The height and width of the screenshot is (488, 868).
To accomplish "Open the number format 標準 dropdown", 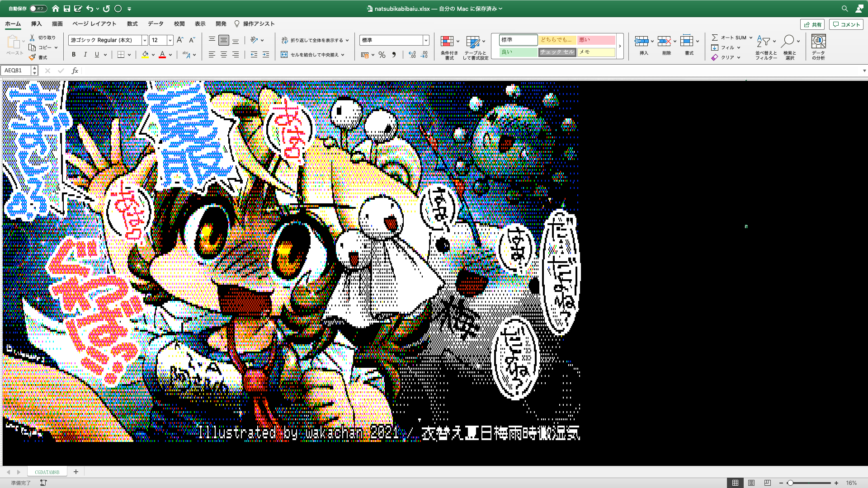I will pyautogui.click(x=426, y=40).
